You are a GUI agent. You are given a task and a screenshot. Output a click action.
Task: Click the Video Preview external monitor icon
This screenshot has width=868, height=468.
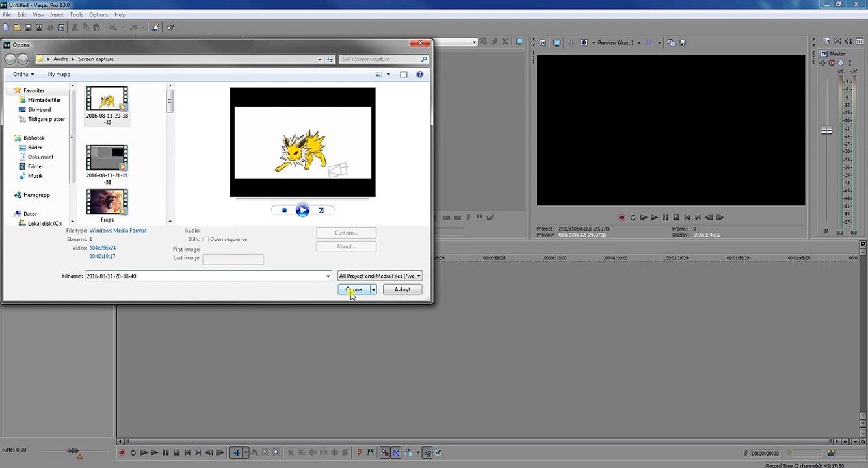click(557, 42)
